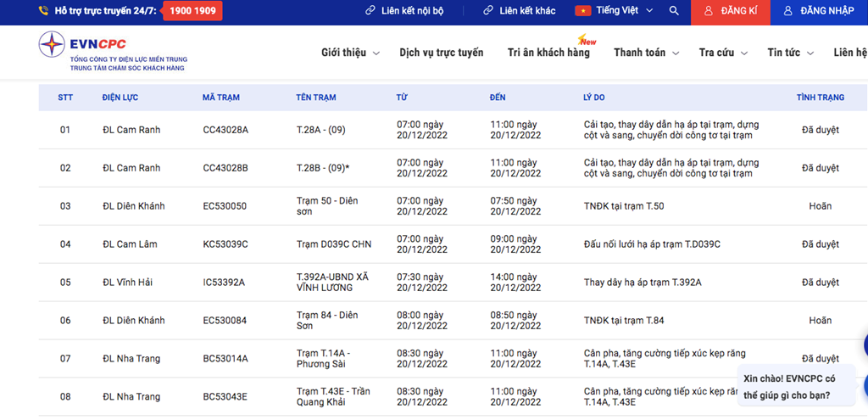
Task: Click the user icon in ĐĂNG NHẬP
Action: (x=788, y=11)
